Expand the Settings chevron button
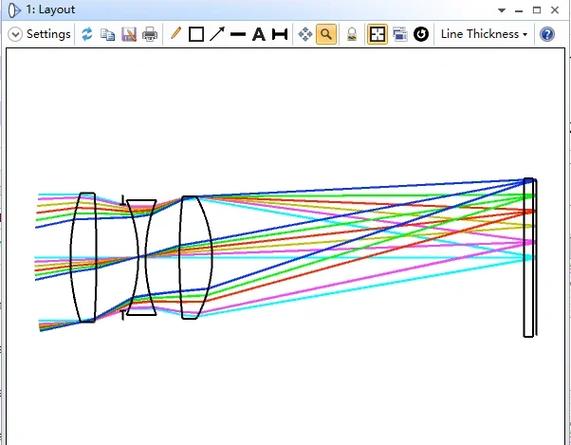This screenshot has width=571, height=445. pyautogui.click(x=15, y=35)
